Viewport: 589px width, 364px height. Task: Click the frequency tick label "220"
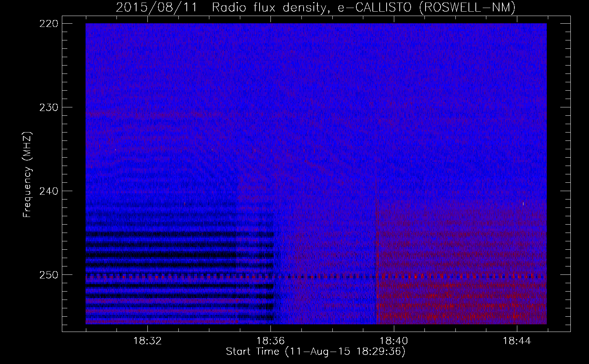click(x=48, y=24)
